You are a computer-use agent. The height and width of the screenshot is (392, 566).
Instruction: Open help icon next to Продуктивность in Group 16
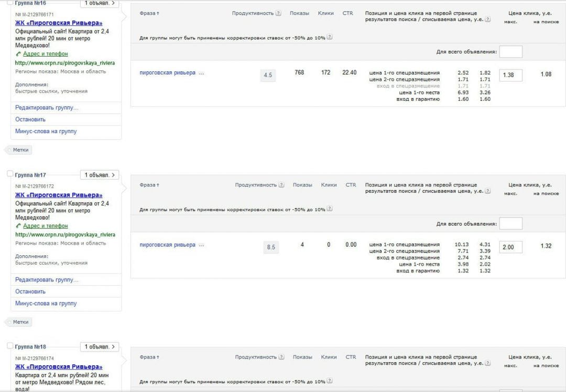[278, 13]
